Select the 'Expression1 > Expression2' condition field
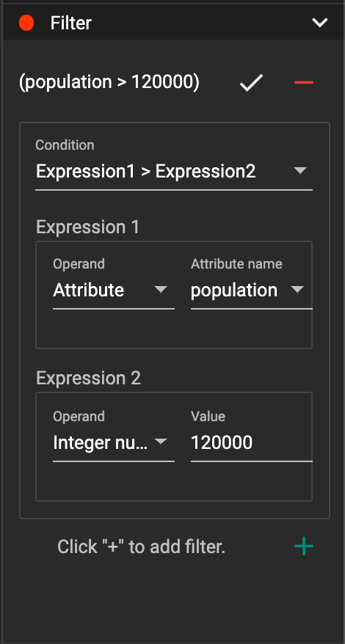Image resolution: width=345 pixels, height=644 pixels. [x=174, y=172]
